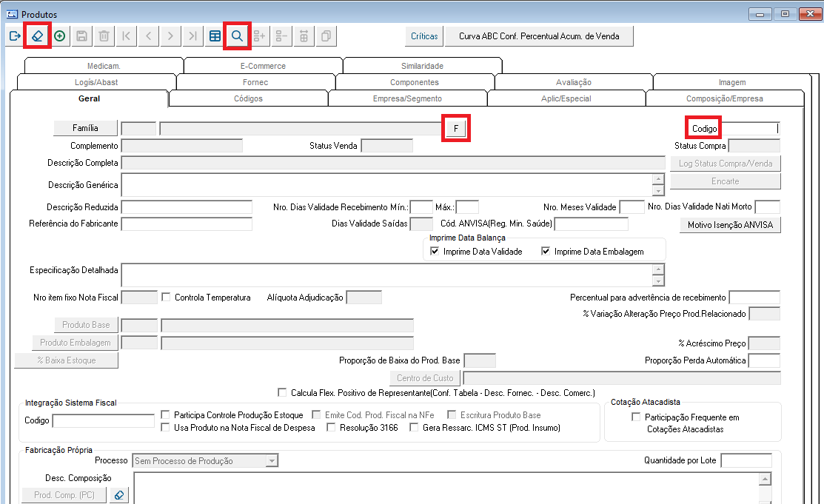Click Referência do Fabricante input field
Viewport: 824px width, 504px height.
187,224
